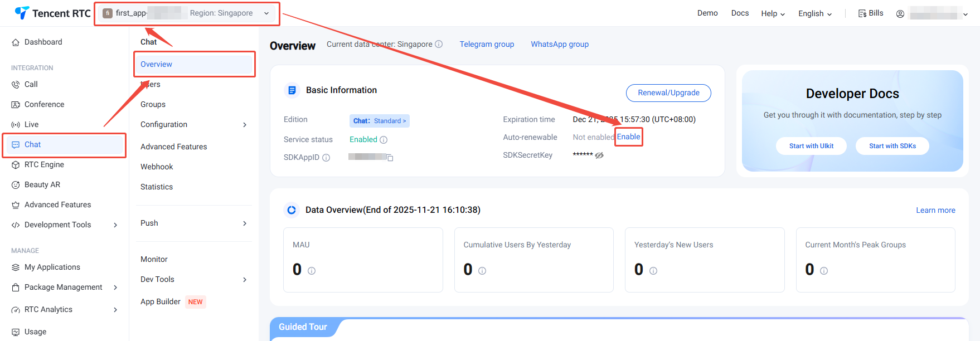Click Yesterday's New Users info icon
This screenshot has height=341, width=980.
click(x=653, y=271)
